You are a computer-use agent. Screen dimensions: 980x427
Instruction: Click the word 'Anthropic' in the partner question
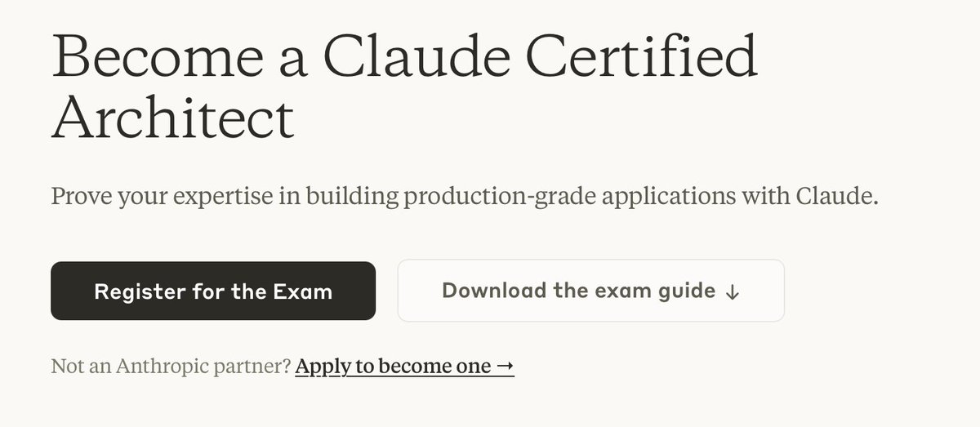tap(157, 367)
